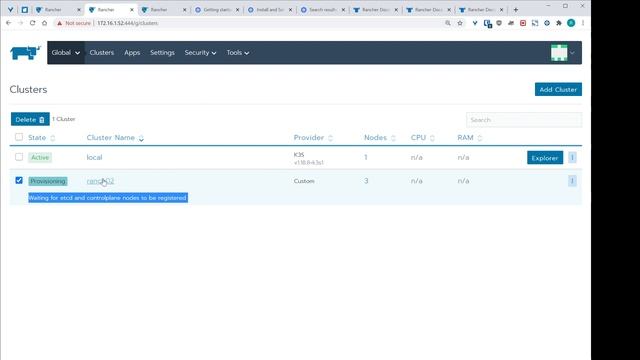640x360 pixels.
Task: Open the Provisioning cluster's three-dot menu
Action: pyautogui.click(x=572, y=181)
